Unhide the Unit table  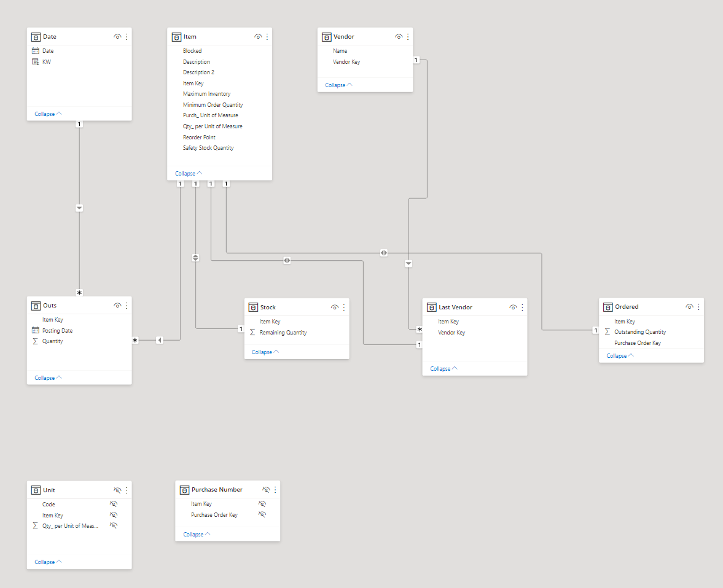click(117, 490)
